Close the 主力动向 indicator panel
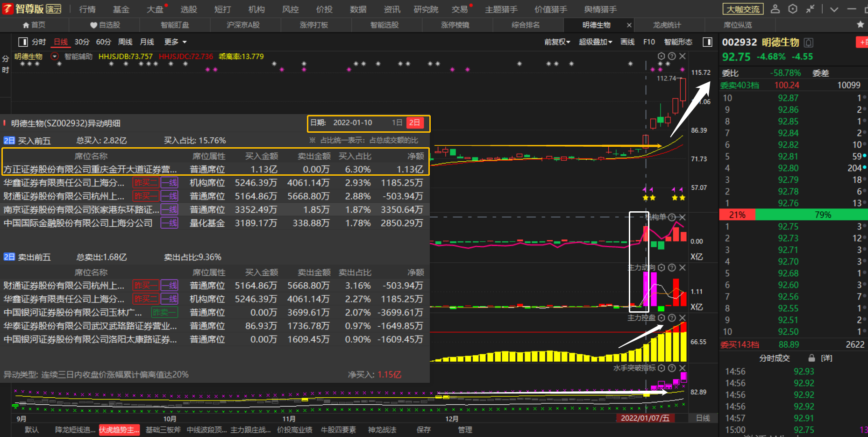 683,267
